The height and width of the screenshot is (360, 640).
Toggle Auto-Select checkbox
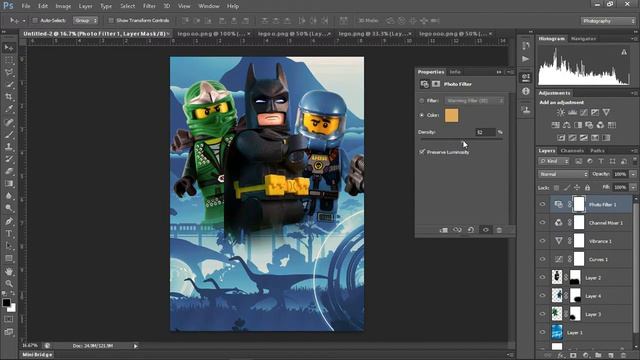pos(35,20)
